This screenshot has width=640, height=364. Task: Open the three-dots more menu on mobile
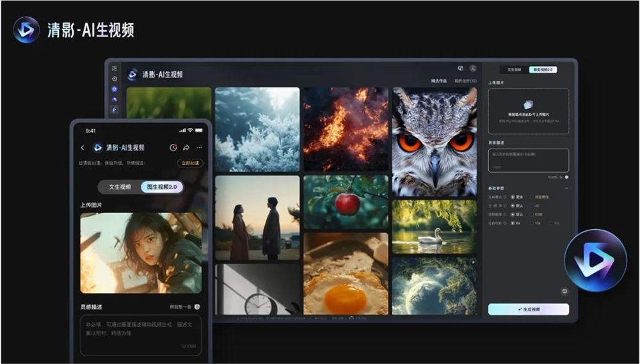click(199, 148)
